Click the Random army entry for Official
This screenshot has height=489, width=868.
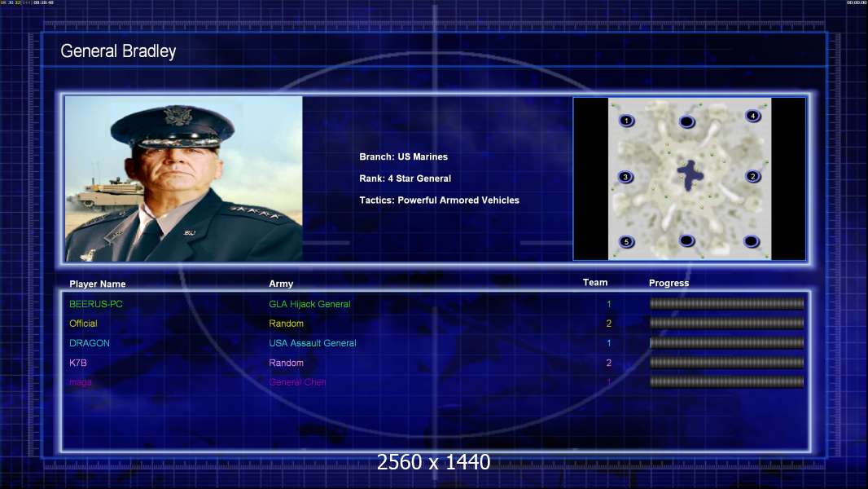click(x=286, y=324)
